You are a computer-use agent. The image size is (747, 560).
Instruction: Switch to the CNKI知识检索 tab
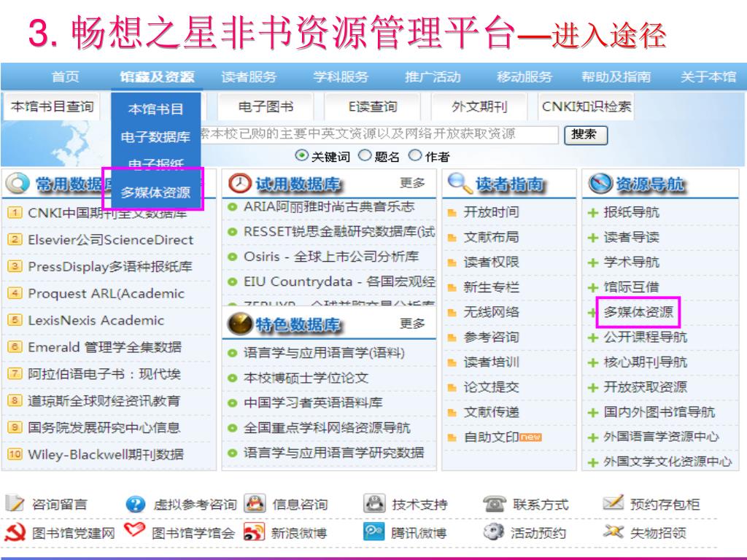point(587,106)
